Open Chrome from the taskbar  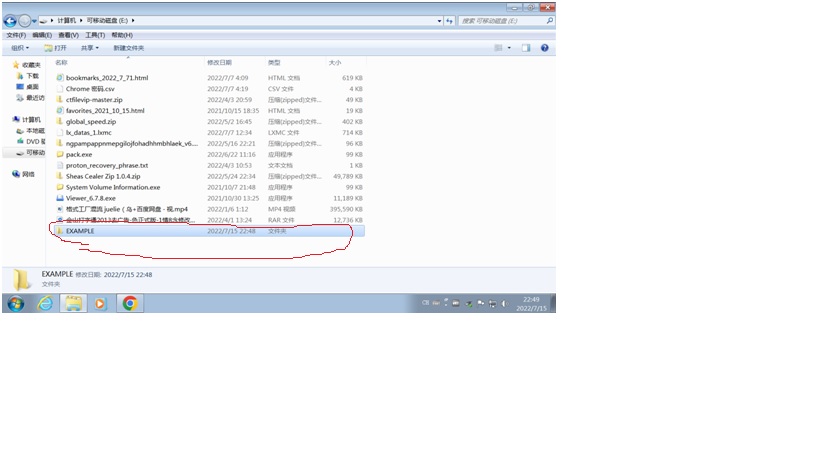(x=129, y=303)
